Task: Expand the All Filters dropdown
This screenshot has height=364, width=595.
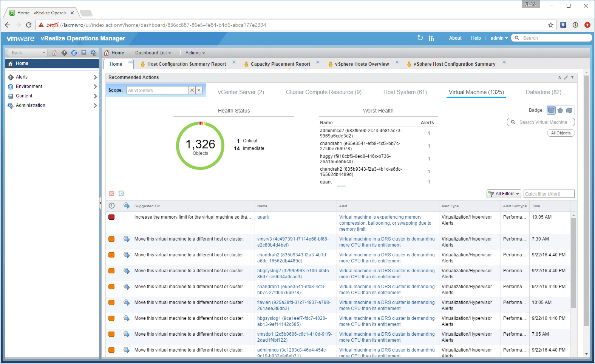Action: [504, 194]
